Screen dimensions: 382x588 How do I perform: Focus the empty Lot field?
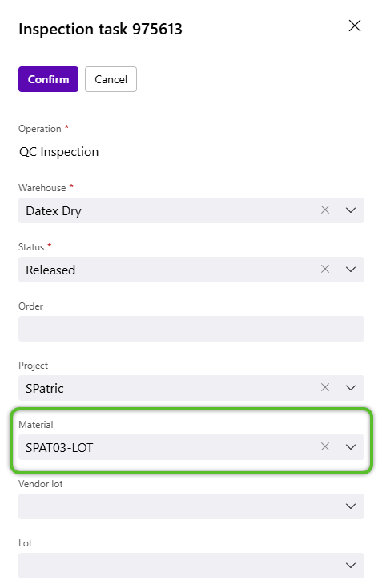click(x=180, y=566)
